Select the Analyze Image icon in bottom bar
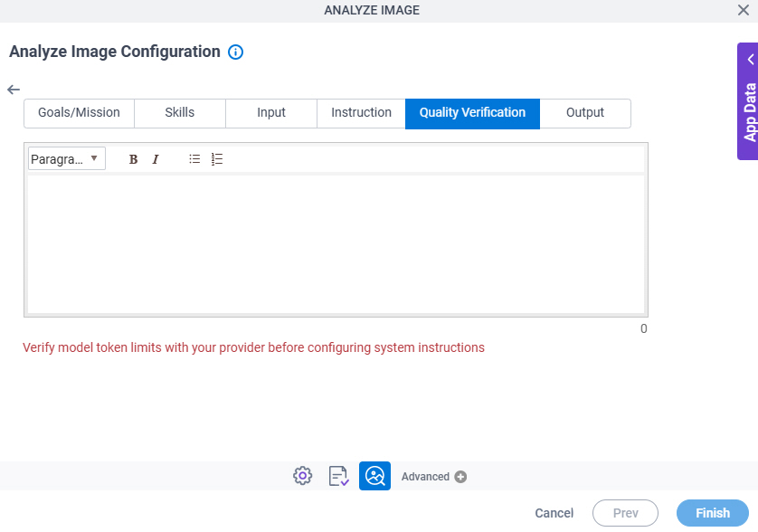This screenshot has height=532, width=758. click(374, 476)
